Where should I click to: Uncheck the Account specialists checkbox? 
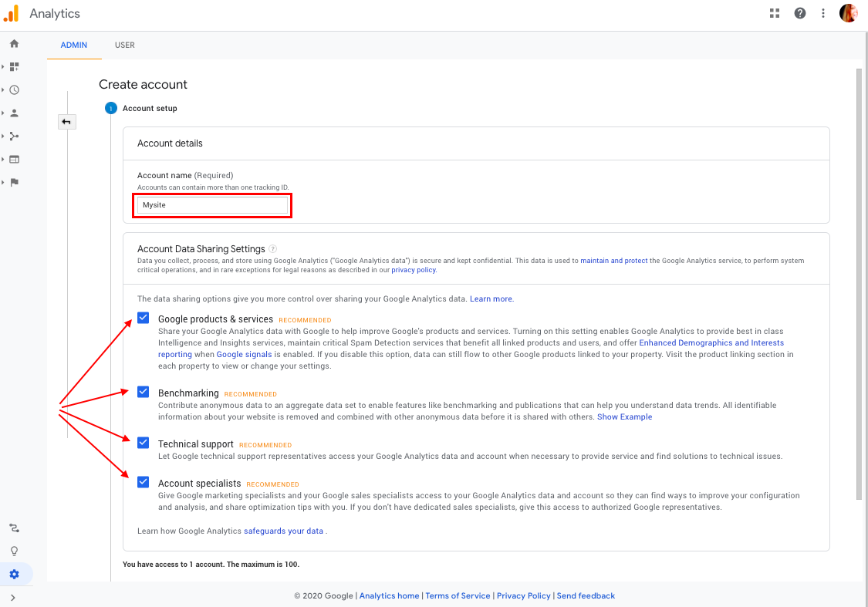tap(144, 482)
